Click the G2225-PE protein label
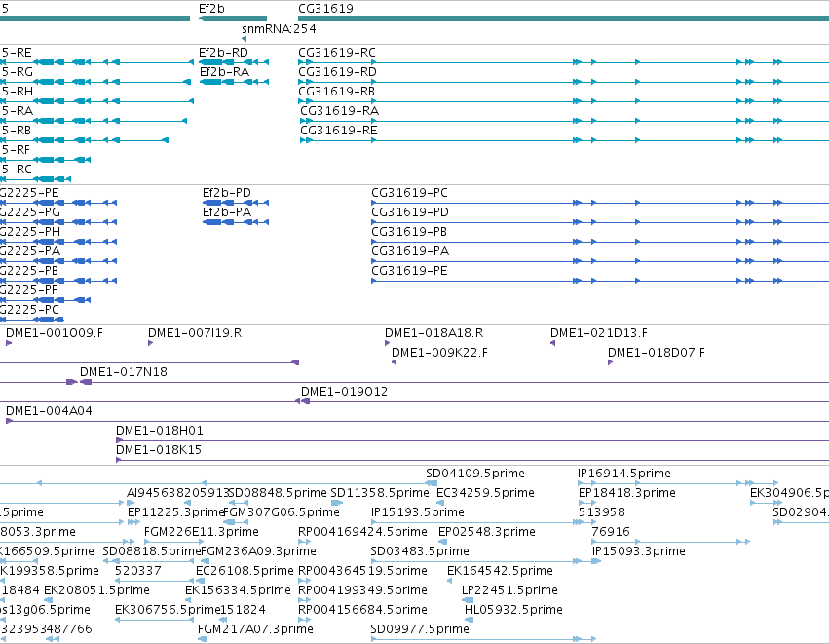This screenshot has height=644, width=829. coord(29,193)
